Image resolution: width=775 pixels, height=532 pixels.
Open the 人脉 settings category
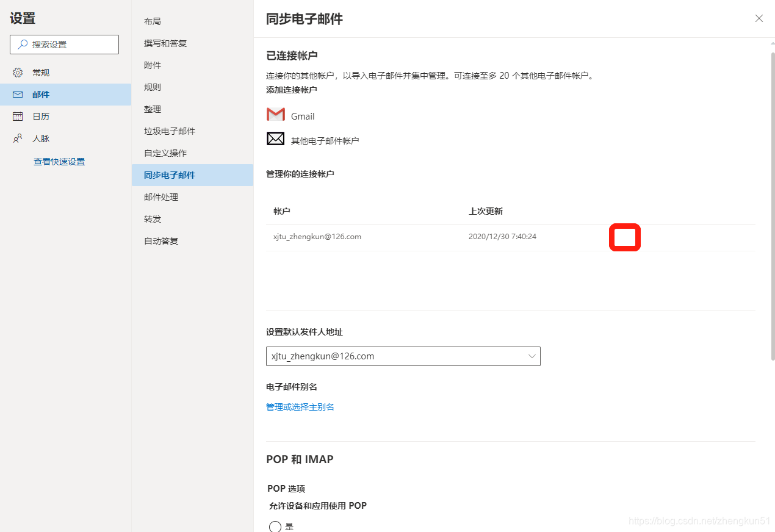pyautogui.click(x=65, y=138)
